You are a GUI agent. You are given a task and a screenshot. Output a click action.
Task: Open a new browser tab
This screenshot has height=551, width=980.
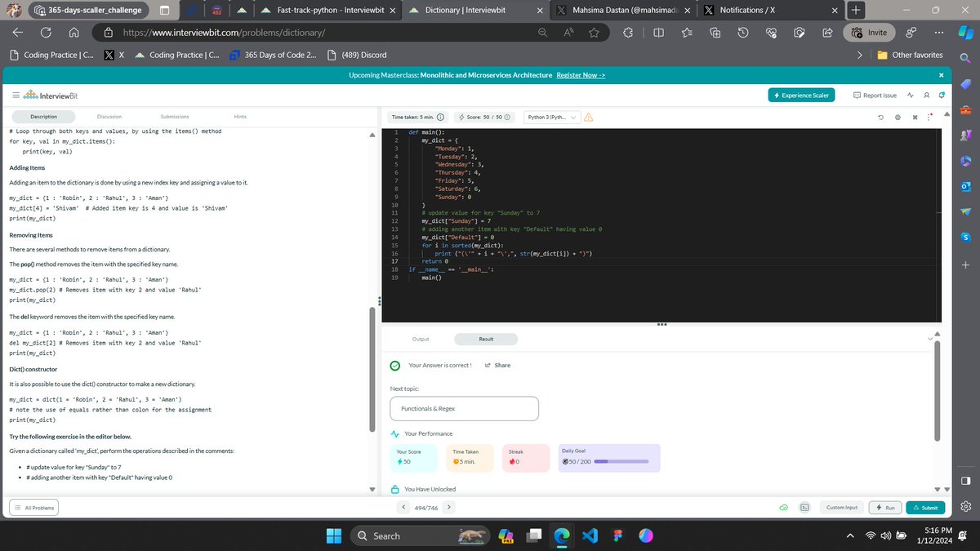click(855, 10)
